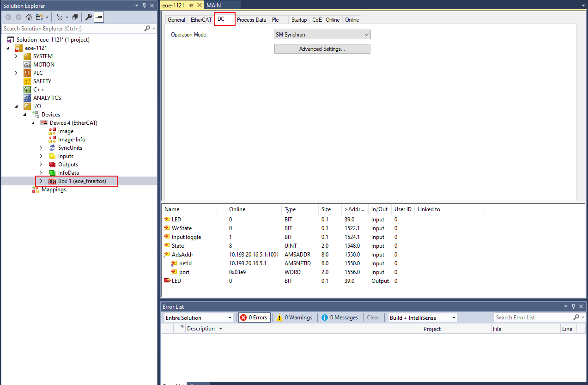Click the MOTION node icon
Screen dimensions: 588x385
(27, 65)
